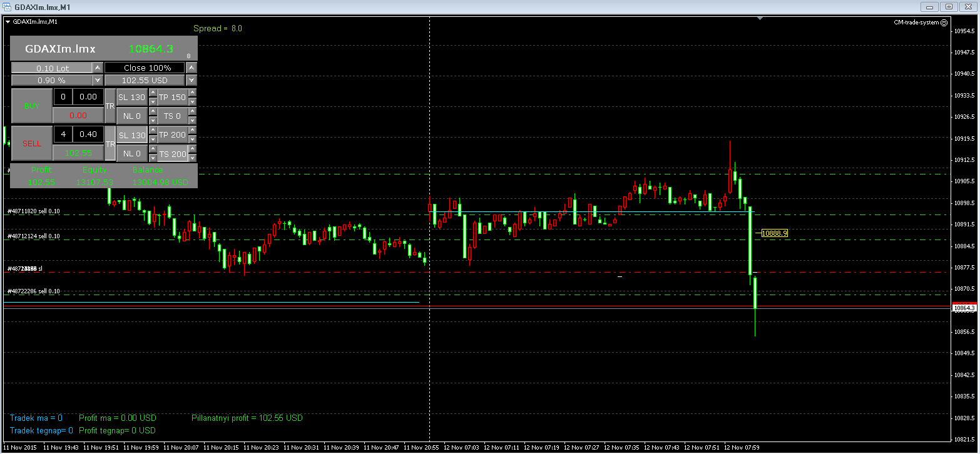The width and height of the screenshot is (980, 454).
Task: Toggle the TR button in the SELL row
Action: pos(110,144)
